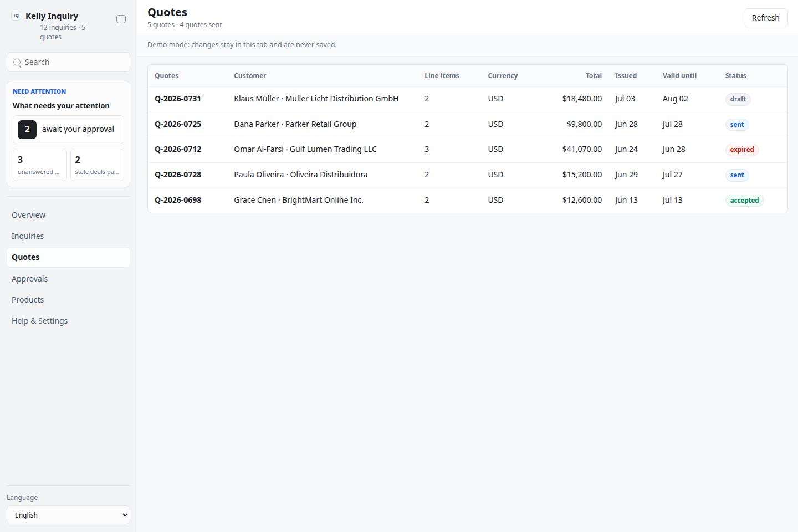Refresh the quotes list
The width and height of the screenshot is (798, 532).
765,18
